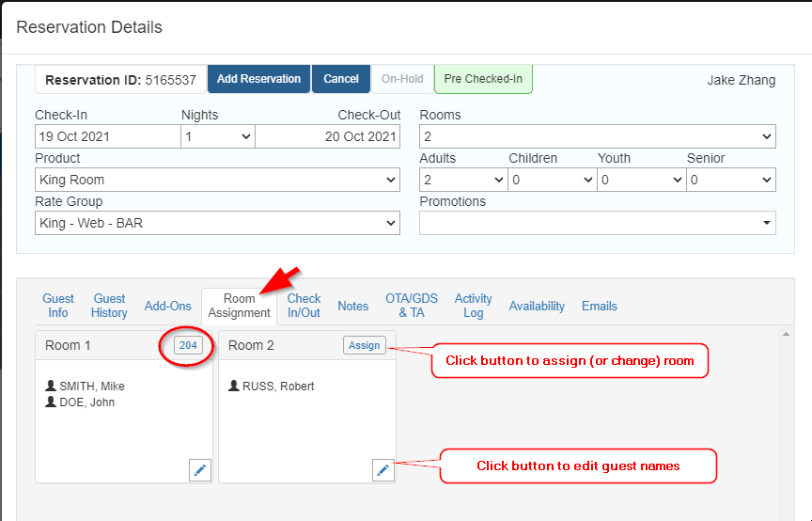
Task: Toggle the On-Hold status button
Action: (x=402, y=79)
